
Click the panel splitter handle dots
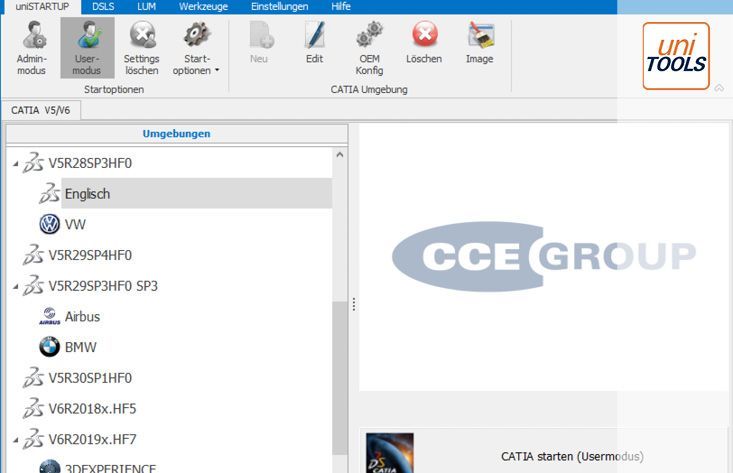[x=354, y=304]
